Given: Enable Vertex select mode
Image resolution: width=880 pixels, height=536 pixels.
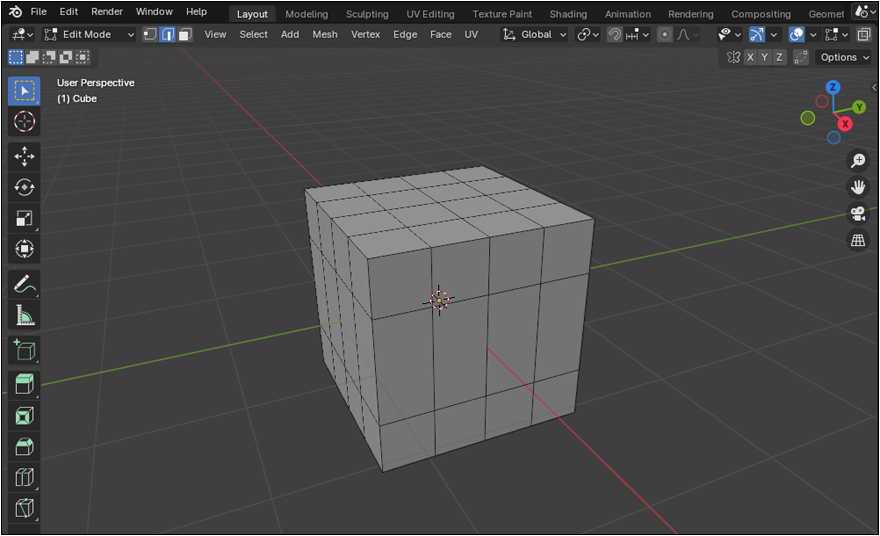Looking at the screenshot, I should pos(150,34).
